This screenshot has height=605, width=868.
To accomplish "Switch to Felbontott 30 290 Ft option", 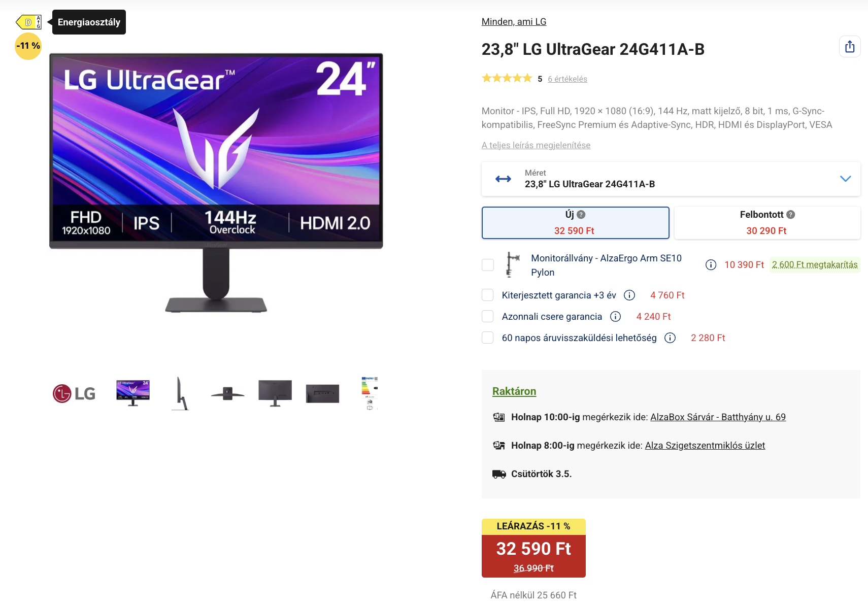I will tap(767, 223).
